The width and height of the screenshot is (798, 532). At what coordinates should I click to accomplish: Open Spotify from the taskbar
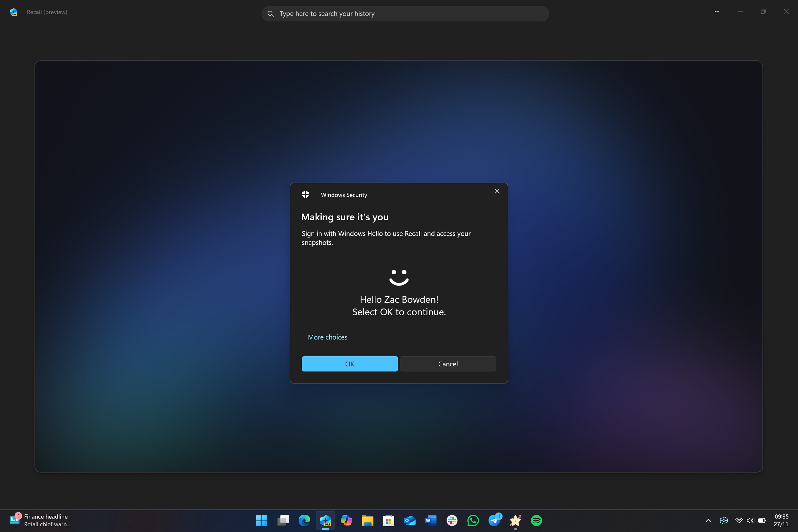[536, 520]
